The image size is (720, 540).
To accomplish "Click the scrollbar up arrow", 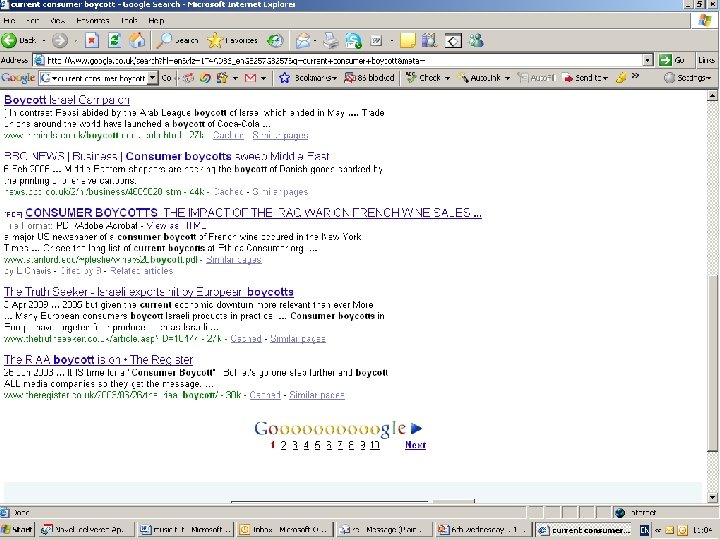I will coord(712,96).
